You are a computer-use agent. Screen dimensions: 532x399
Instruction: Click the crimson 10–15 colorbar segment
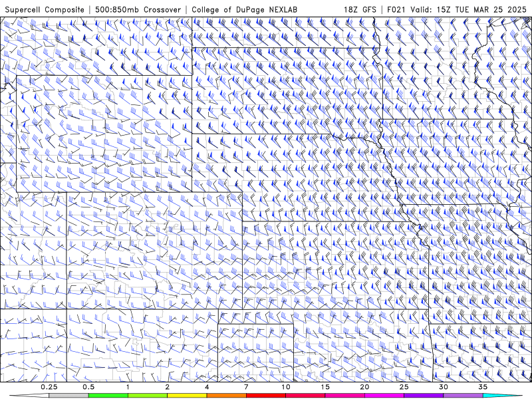(x=305, y=396)
